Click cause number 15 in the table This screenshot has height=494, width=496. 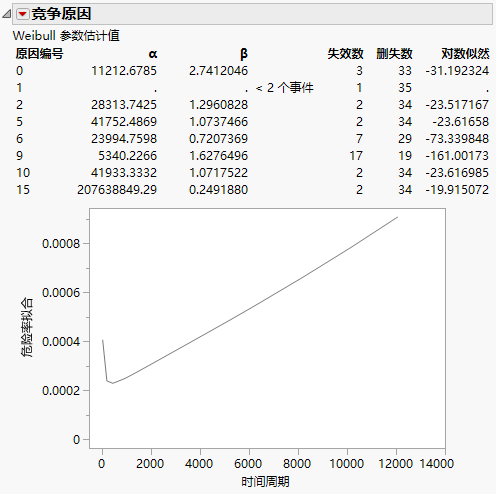(23, 190)
